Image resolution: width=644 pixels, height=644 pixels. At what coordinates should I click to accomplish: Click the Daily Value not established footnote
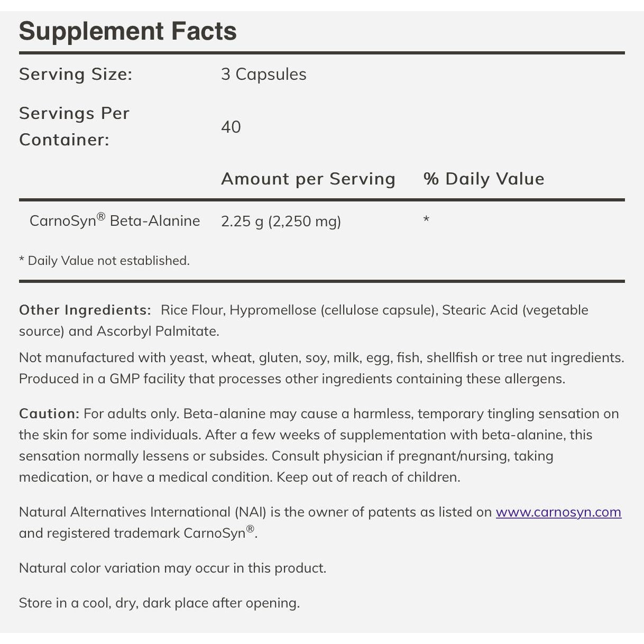point(104,261)
